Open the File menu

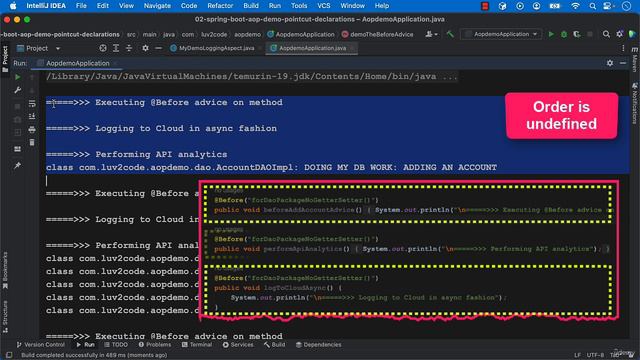coord(81,6)
